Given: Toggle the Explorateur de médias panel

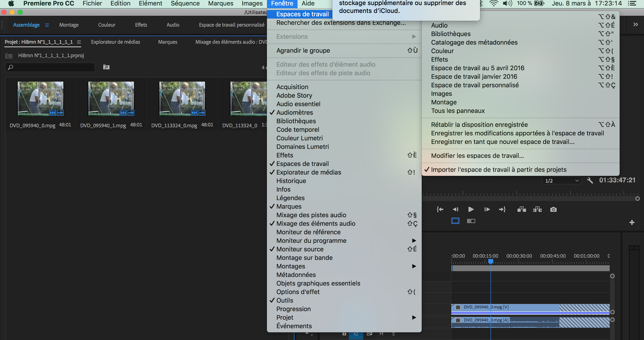Looking at the screenshot, I should (x=344, y=172).
